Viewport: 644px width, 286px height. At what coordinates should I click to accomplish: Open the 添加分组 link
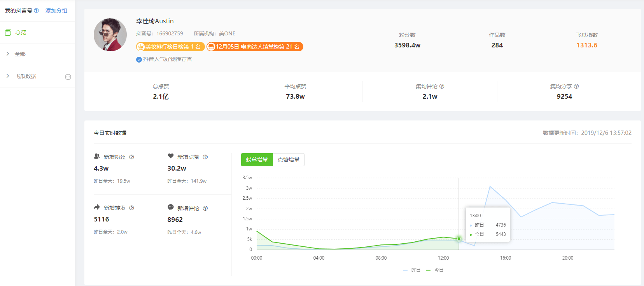click(56, 10)
